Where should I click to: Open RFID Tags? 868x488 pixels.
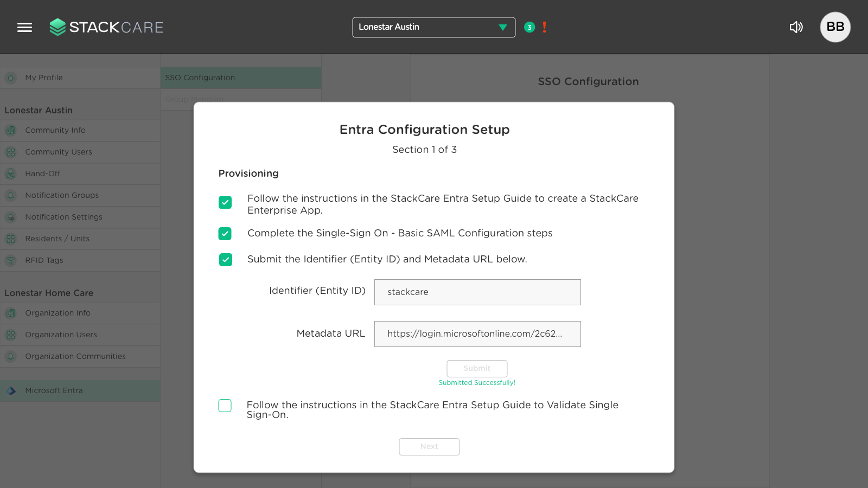(80, 261)
